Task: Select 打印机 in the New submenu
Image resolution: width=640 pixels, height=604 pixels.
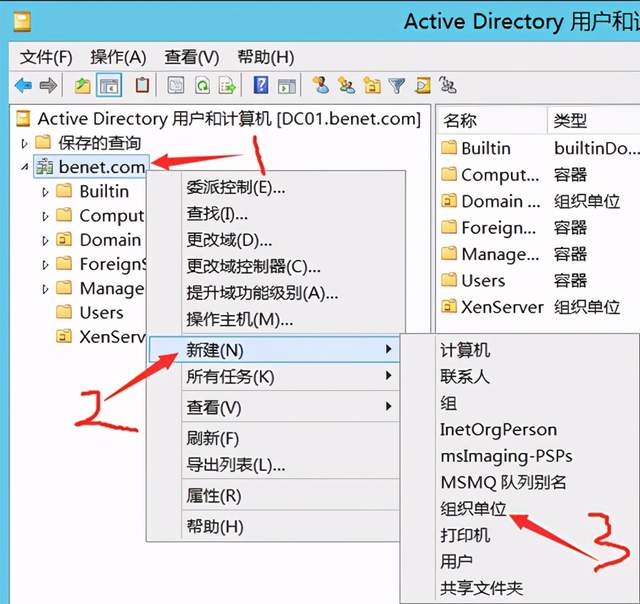Action: pyautogui.click(x=465, y=535)
